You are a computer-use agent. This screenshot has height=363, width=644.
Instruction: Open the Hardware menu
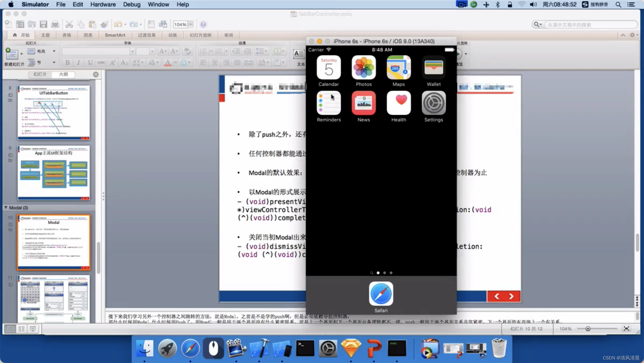coord(103,4)
